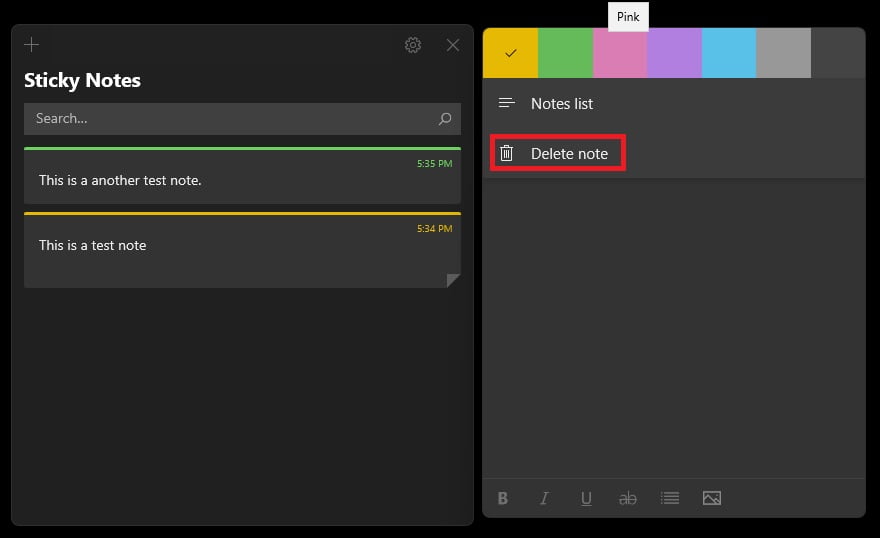Open the 'This is a another test note.' note

(242, 176)
